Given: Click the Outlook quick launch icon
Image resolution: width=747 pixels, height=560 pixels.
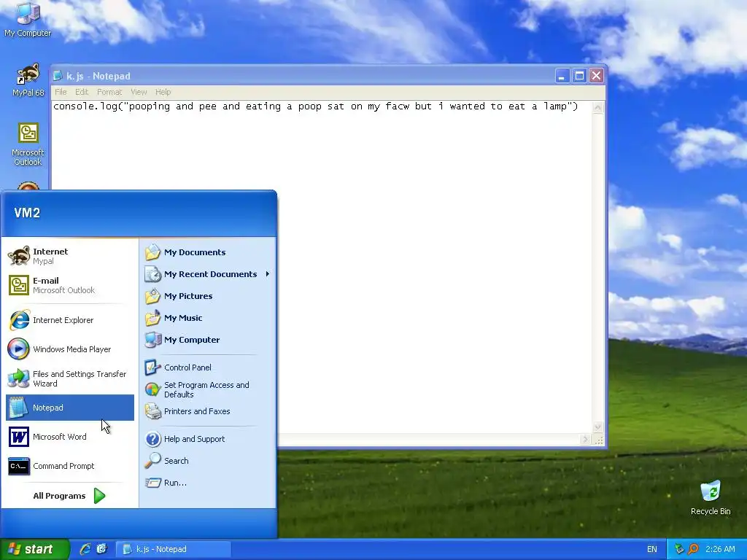Looking at the screenshot, I should pos(101,549).
